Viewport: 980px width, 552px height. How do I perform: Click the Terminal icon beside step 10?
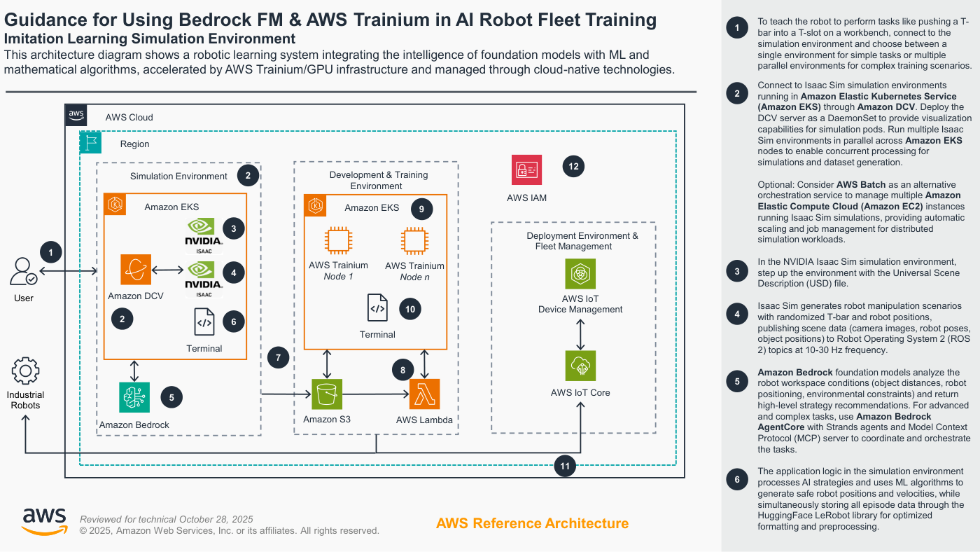pos(377,308)
